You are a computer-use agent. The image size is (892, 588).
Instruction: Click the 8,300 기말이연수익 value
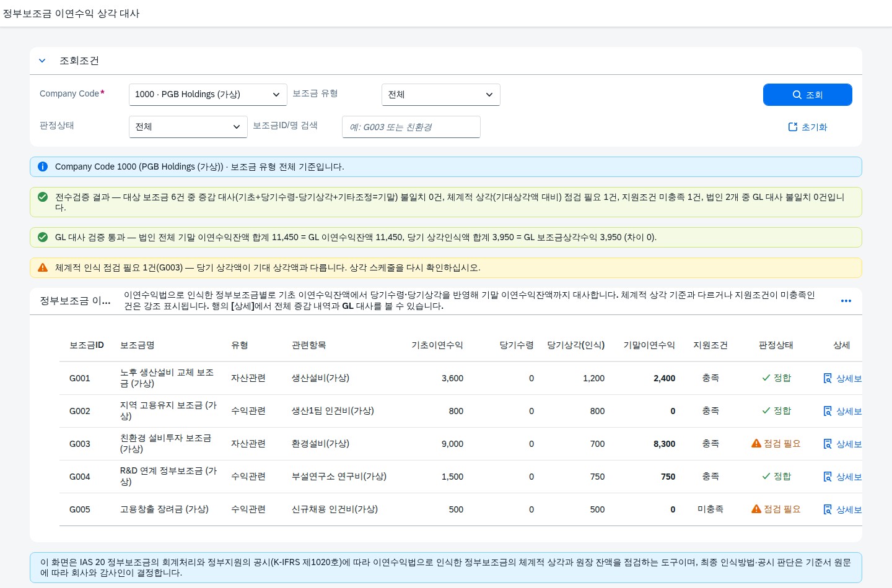tap(664, 444)
